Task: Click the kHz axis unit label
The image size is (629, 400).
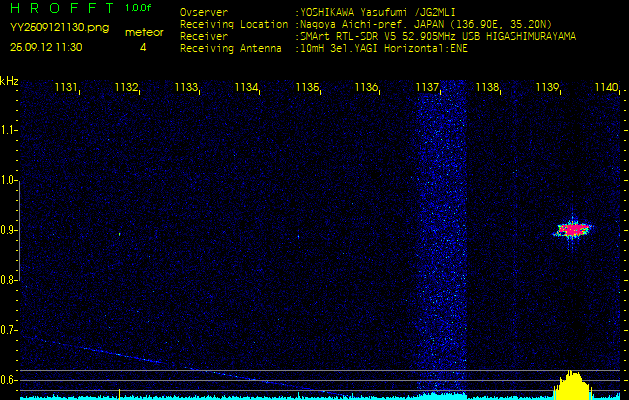Action: click(9, 81)
